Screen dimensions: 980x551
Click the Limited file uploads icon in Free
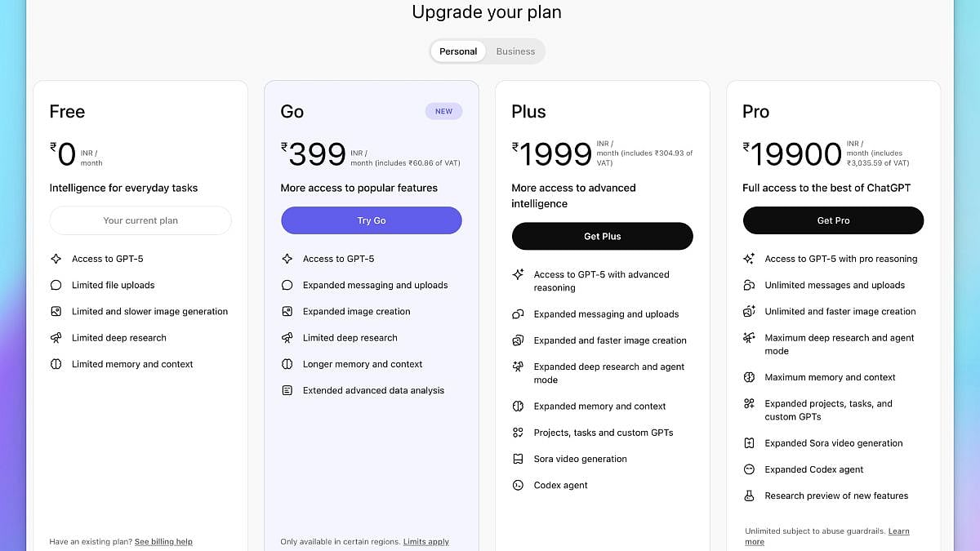(56, 285)
